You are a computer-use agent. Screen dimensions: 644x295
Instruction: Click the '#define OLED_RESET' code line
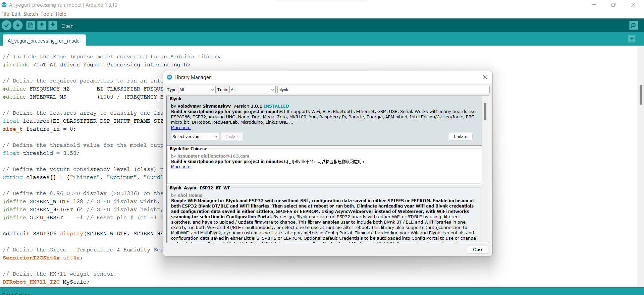(x=83, y=218)
